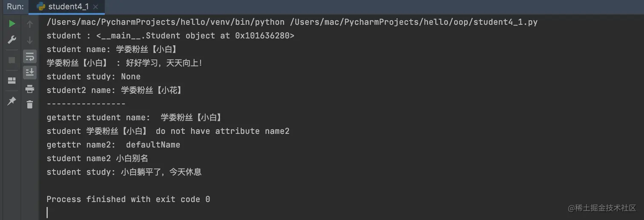Rerun the student4_1 script
Viewport: 644px width, 220px height.
[x=12, y=24]
